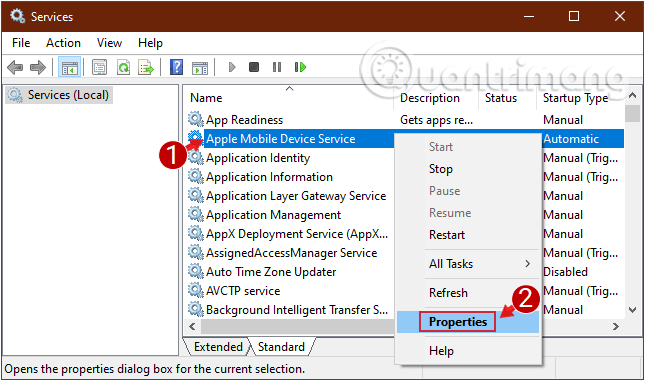Click gear icon beside Application Information

click(196, 177)
